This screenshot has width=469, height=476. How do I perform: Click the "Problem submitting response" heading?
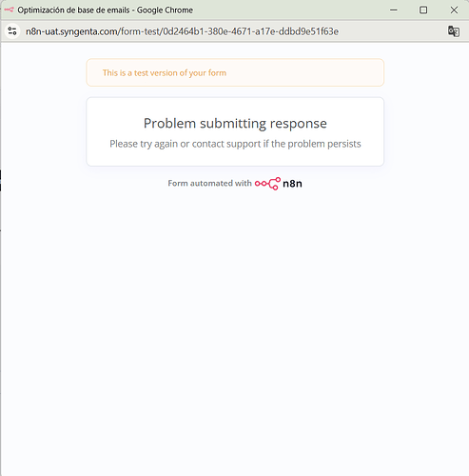pyautogui.click(x=235, y=123)
